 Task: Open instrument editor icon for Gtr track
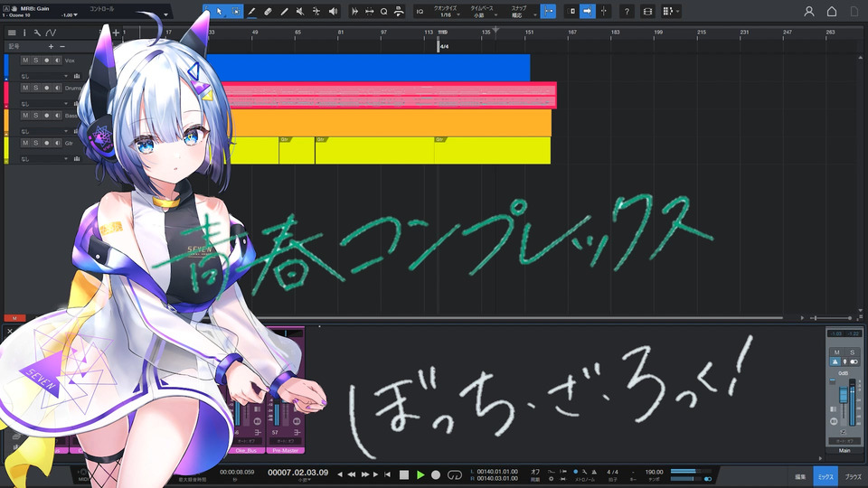tap(76, 159)
